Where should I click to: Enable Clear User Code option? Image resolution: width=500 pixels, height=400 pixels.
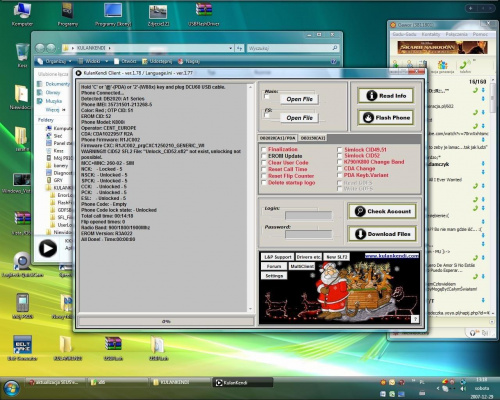click(x=264, y=163)
